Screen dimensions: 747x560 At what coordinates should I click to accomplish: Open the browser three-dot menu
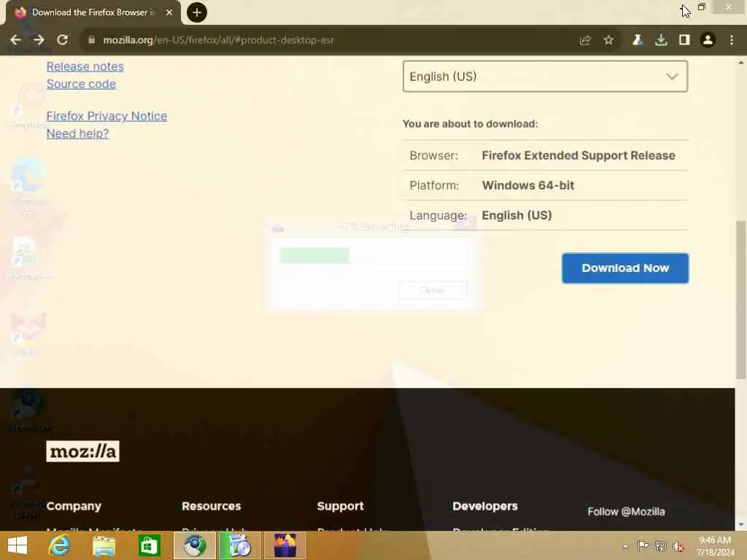(732, 40)
